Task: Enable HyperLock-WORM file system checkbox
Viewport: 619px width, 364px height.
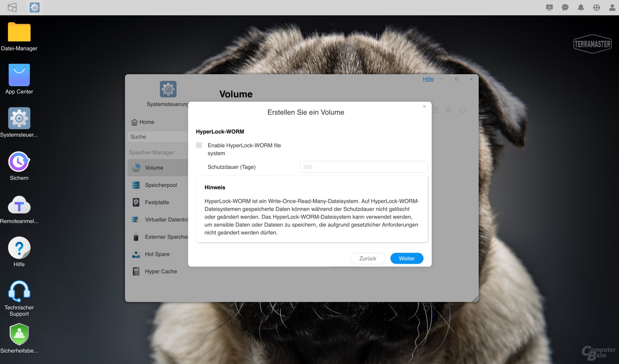Action: (x=199, y=145)
